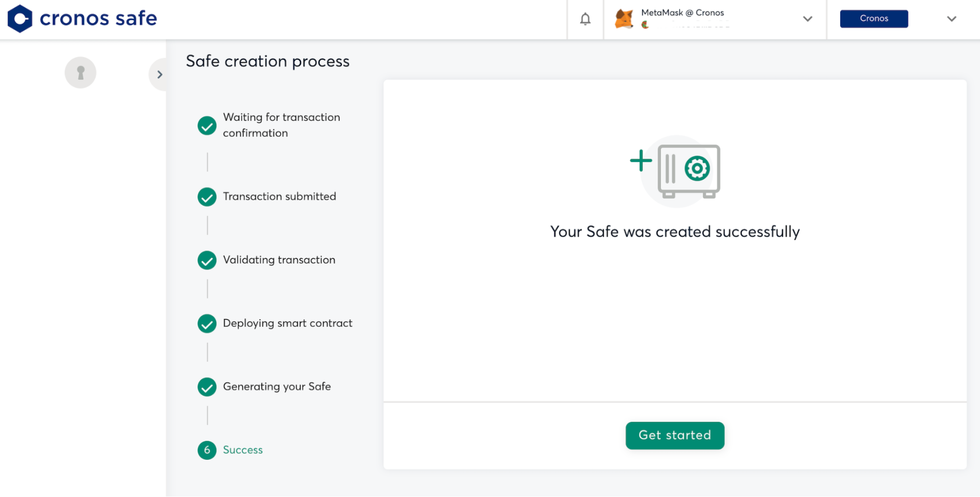980x497 pixels.
Task: Click the step 6 Success circle
Action: point(207,450)
